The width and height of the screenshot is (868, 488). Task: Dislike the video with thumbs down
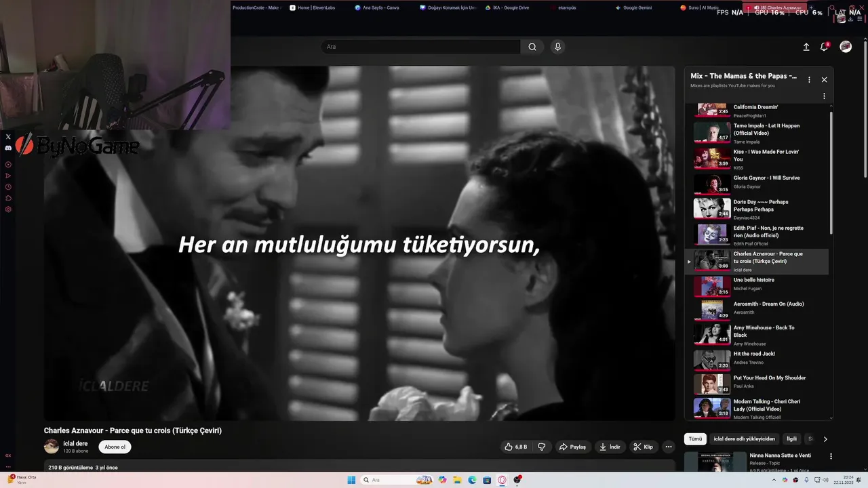point(542,447)
